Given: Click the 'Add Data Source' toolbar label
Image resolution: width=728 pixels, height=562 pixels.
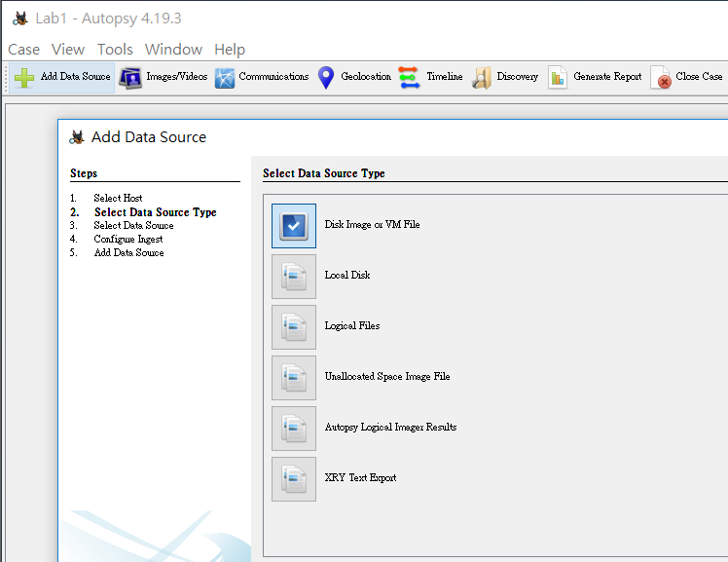Looking at the screenshot, I should tap(76, 76).
